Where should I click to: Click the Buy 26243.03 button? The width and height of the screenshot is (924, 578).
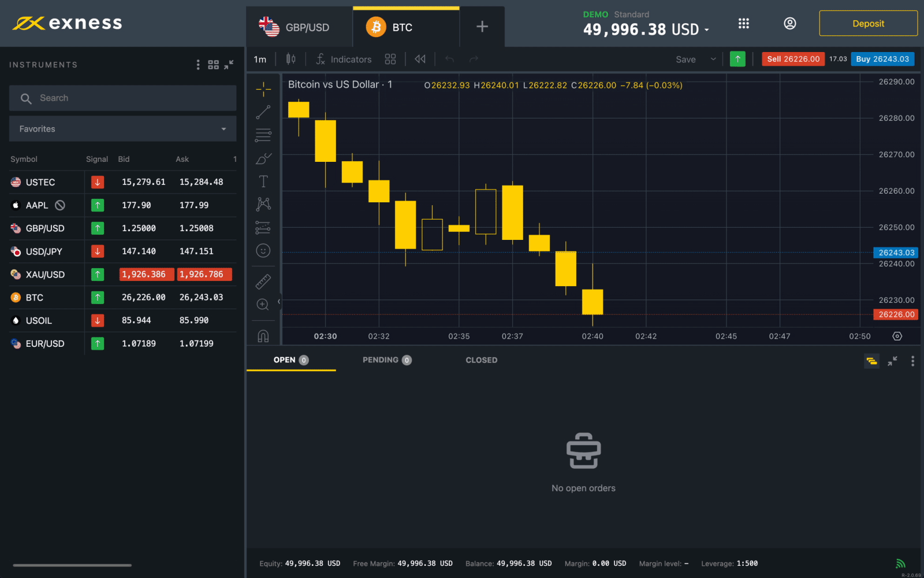tap(882, 59)
